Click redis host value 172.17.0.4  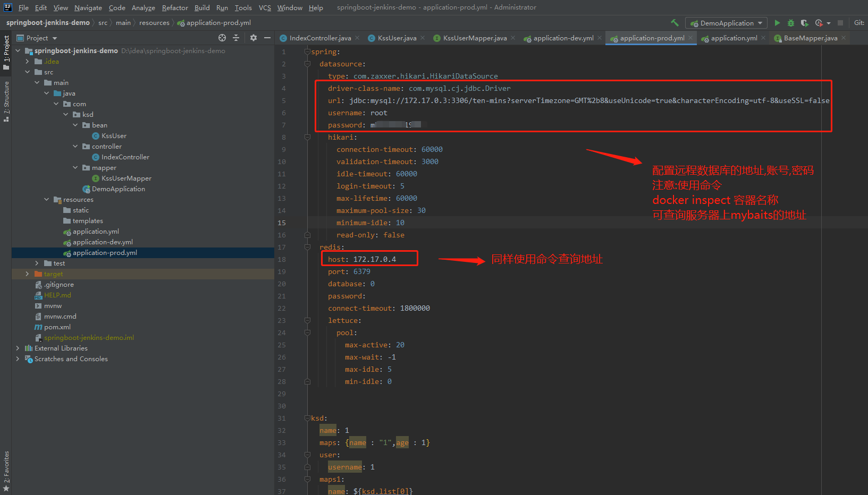tap(375, 259)
